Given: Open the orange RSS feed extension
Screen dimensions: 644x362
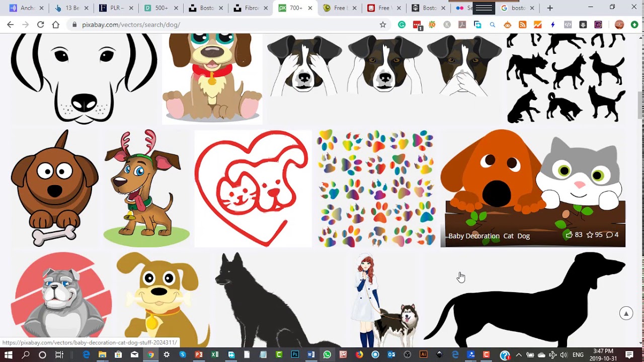Looking at the screenshot, I should point(522,24).
